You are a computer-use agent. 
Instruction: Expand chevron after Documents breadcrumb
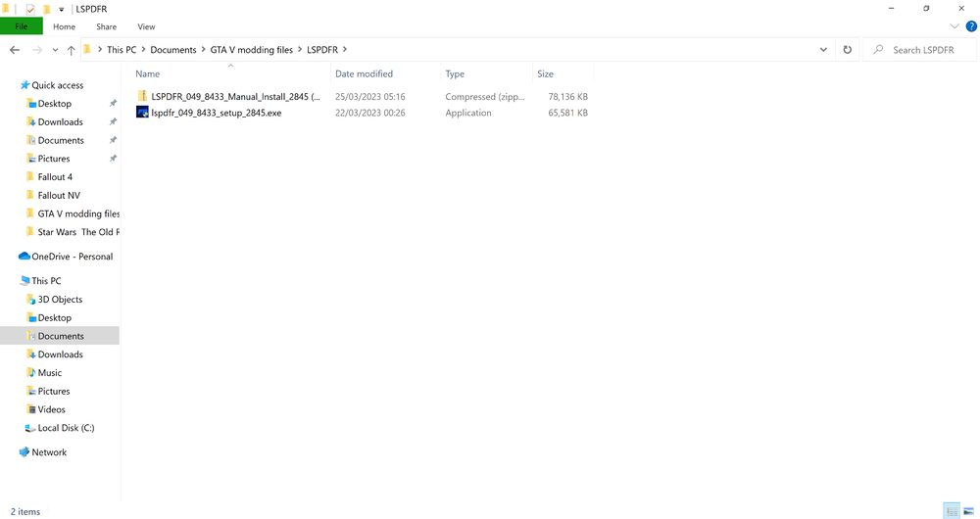coord(203,50)
